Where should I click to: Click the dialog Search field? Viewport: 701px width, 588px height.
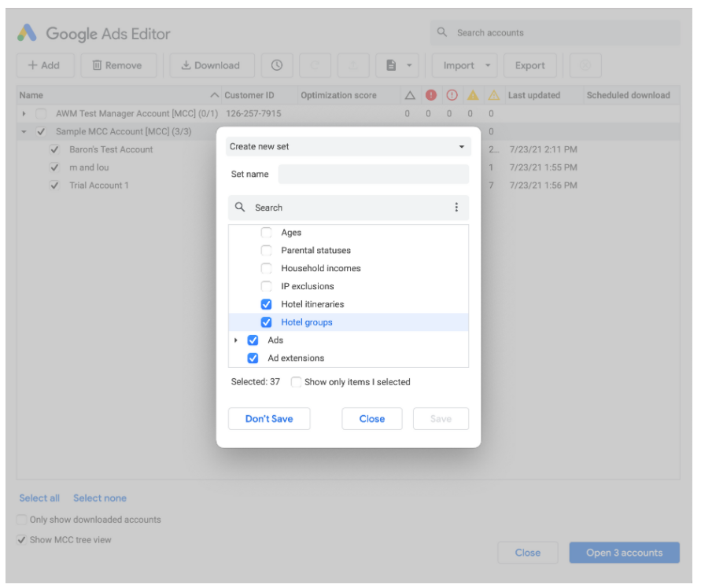(x=349, y=208)
